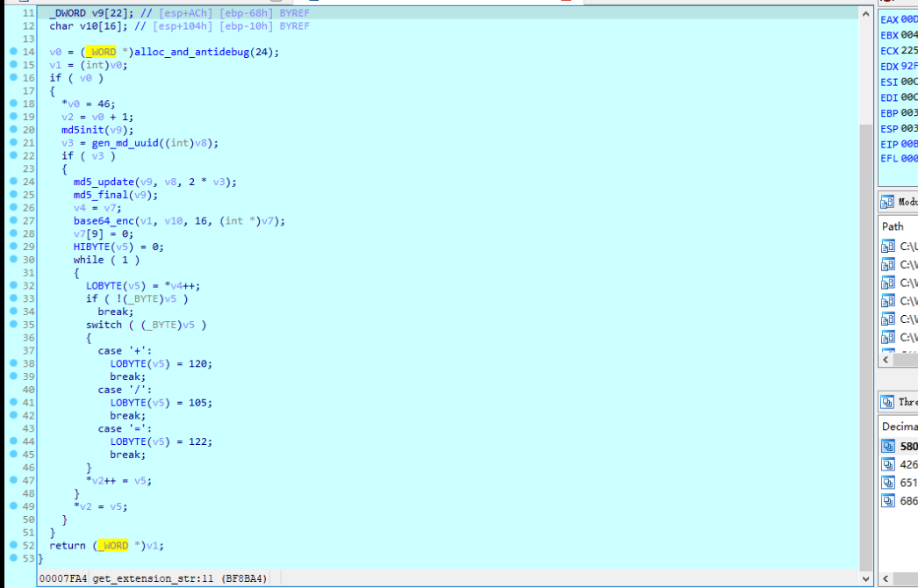Select the highlighted _WORD token on line 14
Viewport: 918px width, 588px height.
(103, 52)
